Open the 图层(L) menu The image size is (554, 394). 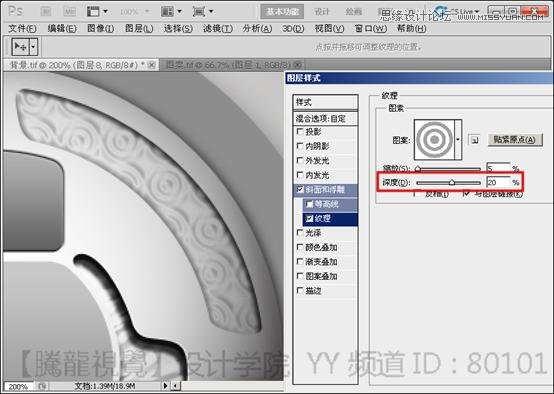[x=139, y=29]
